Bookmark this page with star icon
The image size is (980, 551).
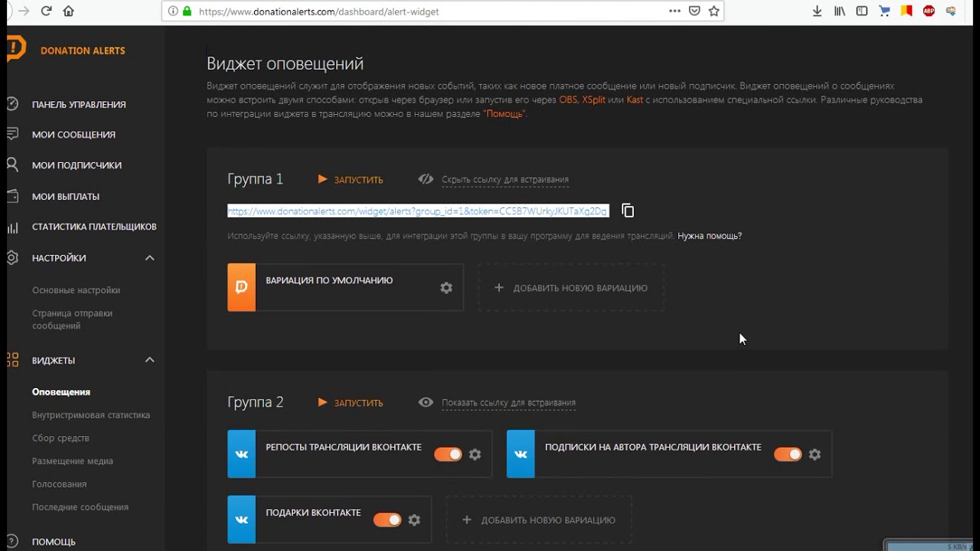click(714, 11)
